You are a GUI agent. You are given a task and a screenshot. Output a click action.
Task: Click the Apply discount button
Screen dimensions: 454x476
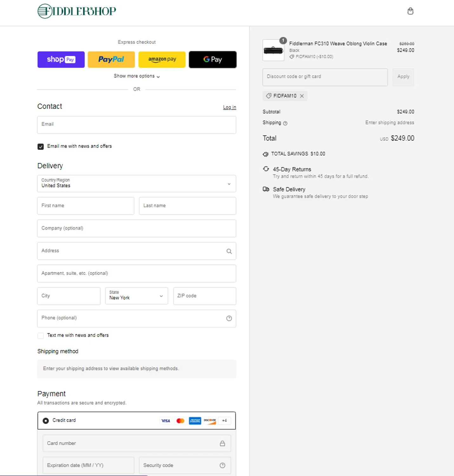tap(403, 77)
